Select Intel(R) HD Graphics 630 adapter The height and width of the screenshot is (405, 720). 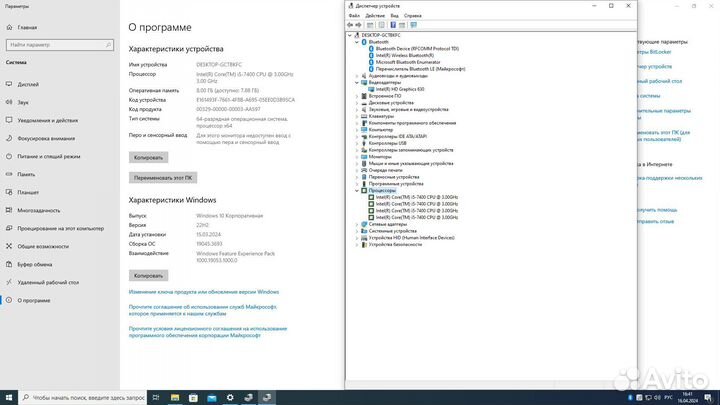pos(400,89)
